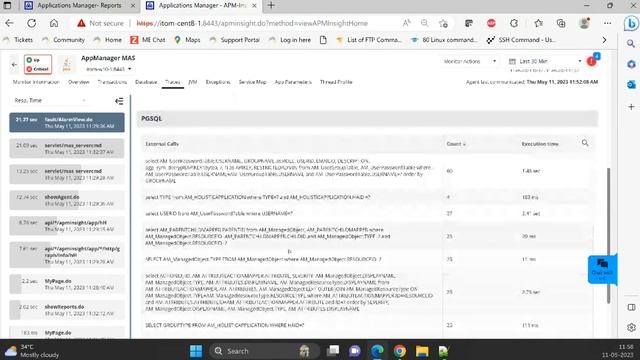The height and width of the screenshot is (360, 640).
Task: Sort by Count column
Action: click(x=456, y=144)
